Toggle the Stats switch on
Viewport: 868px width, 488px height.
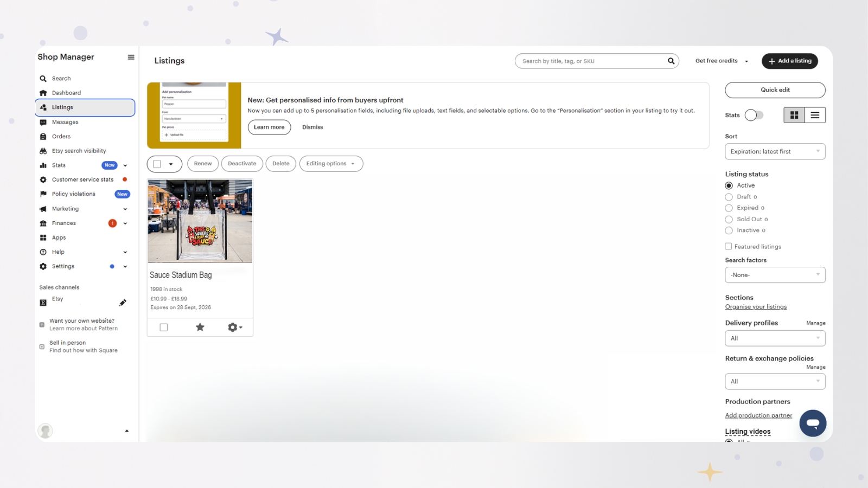click(x=754, y=115)
